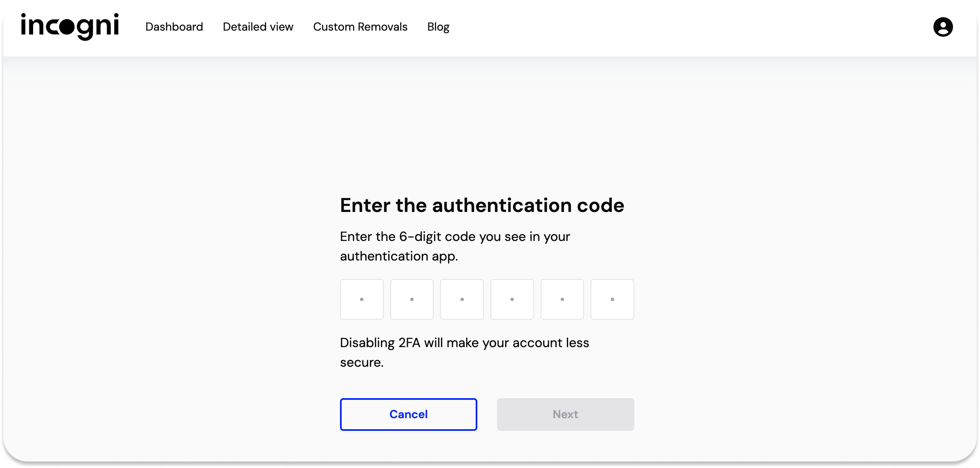Screen dimensions: 980x468
Task: Focus the fourth code digit box
Action: pyautogui.click(x=512, y=299)
